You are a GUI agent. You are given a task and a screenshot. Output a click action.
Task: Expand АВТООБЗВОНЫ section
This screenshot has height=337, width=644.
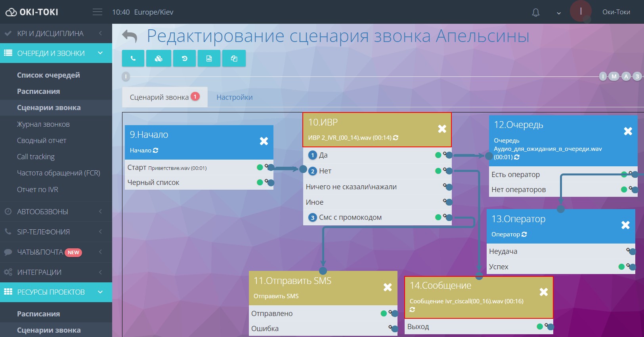point(56,211)
